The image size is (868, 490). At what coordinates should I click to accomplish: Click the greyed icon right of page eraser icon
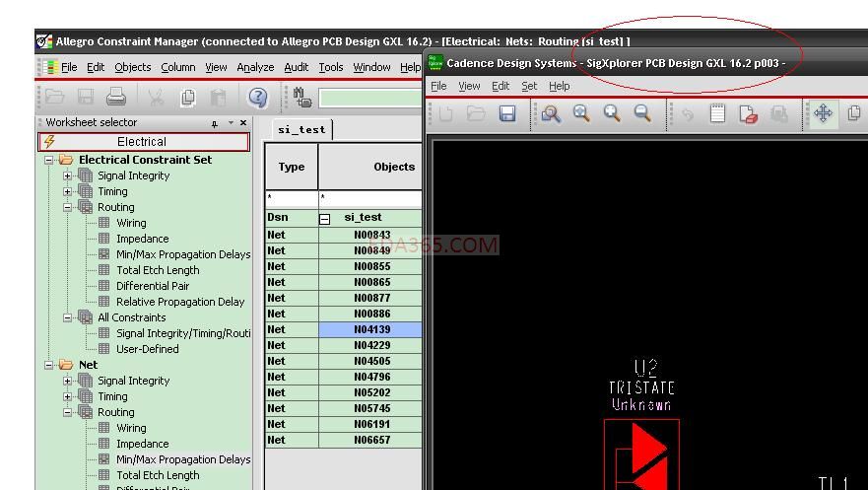779,113
